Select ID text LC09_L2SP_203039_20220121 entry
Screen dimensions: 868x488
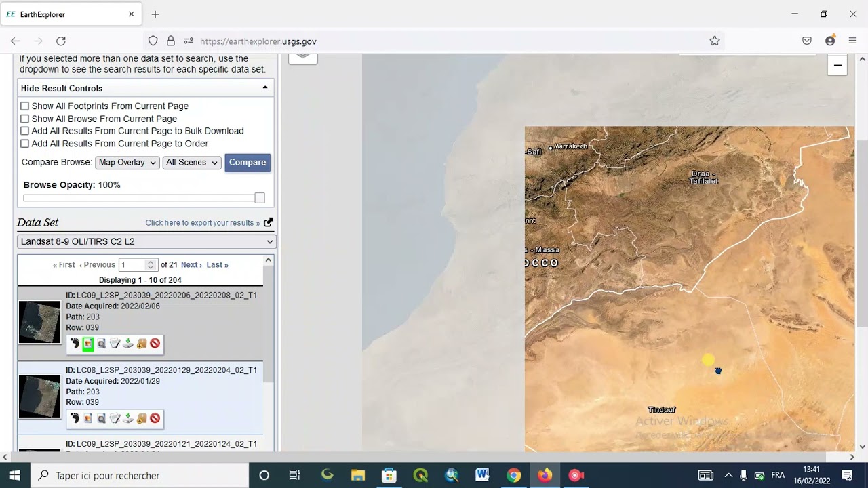tap(161, 444)
